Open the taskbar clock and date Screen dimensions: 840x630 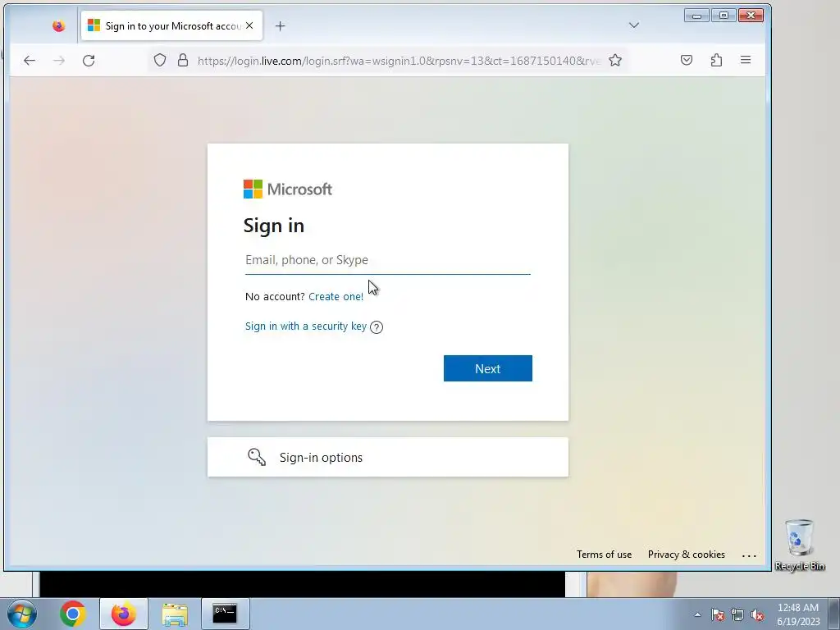tap(798, 614)
